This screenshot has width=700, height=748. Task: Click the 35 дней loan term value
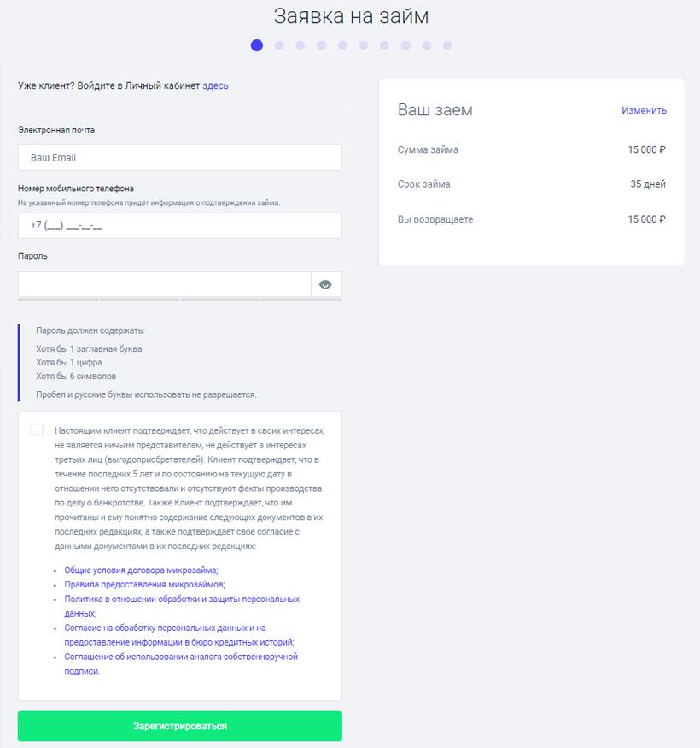pyautogui.click(x=648, y=184)
